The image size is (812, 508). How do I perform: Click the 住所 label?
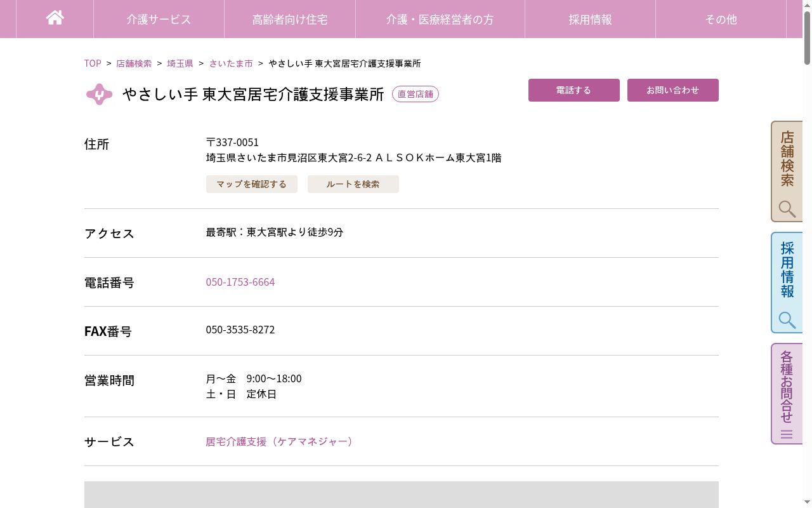tap(97, 144)
